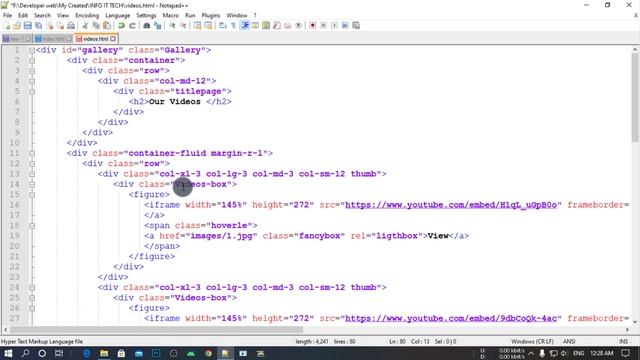The image size is (640, 360).
Task: Click the Save Recorded Macro icon
Action: (356, 25)
